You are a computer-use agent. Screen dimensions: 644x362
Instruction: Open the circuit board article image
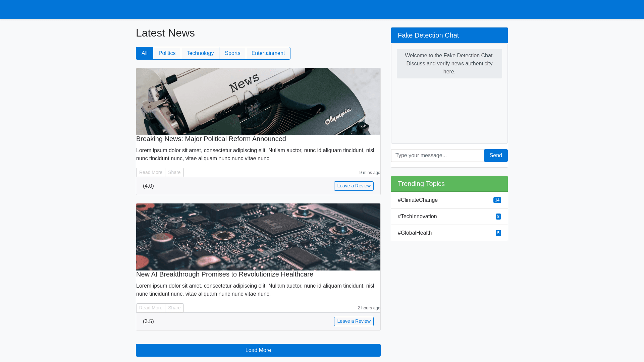(x=258, y=237)
